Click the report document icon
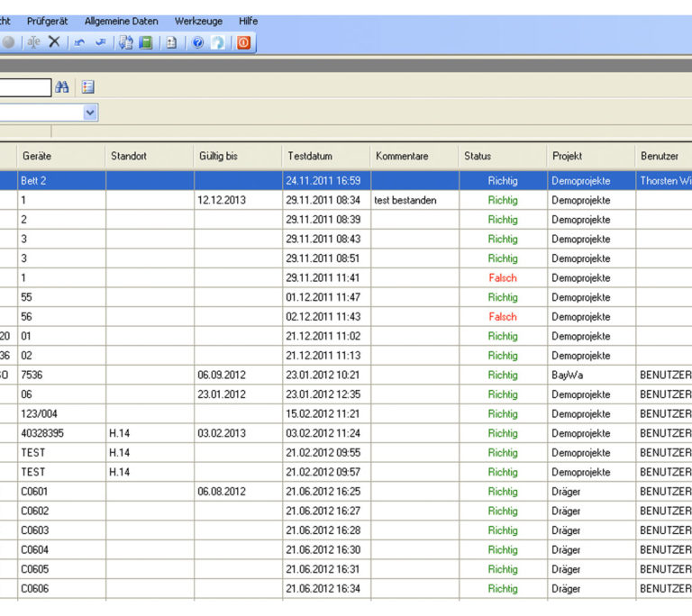 [x=171, y=42]
